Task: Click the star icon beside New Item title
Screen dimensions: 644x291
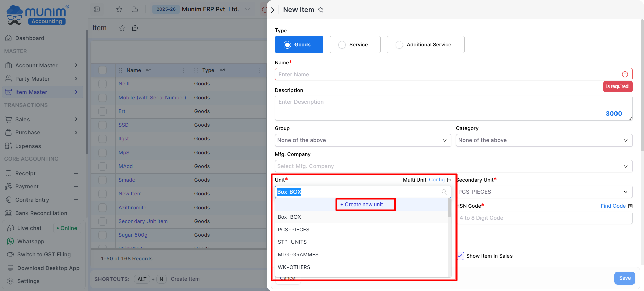Action: click(x=321, y=10)
